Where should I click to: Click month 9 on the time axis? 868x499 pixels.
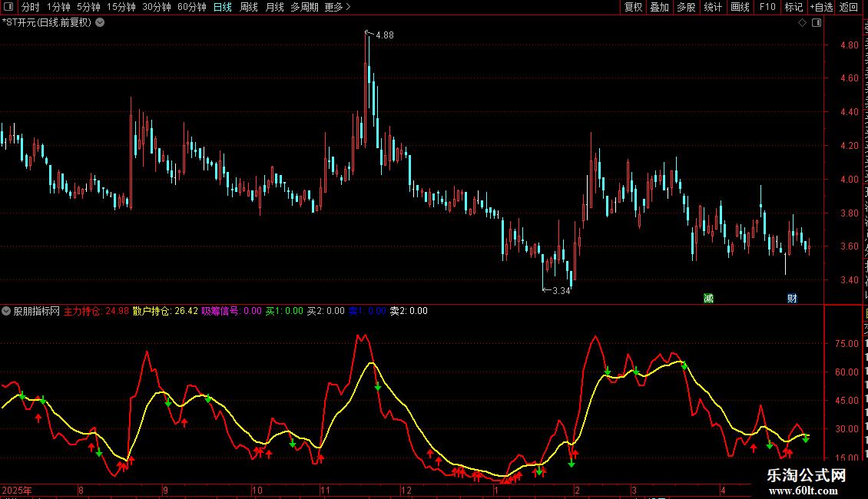click(165, 490)
